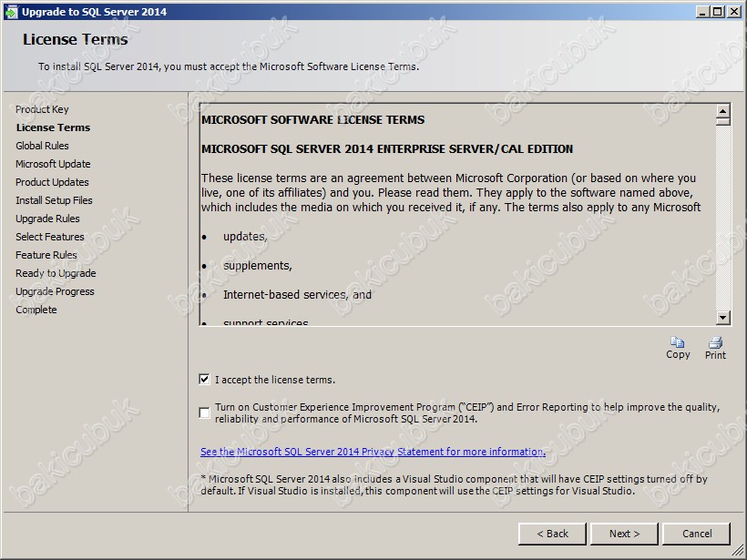Enable the CEIP and Error Reporting checkbox
747x560 pixels.
204,412
